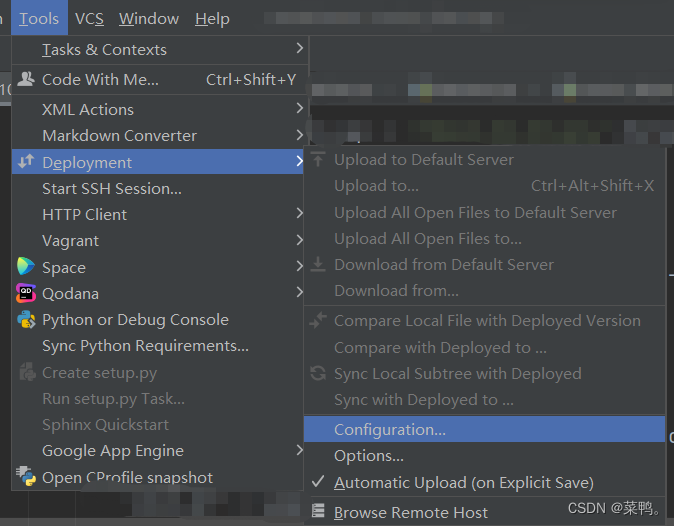
Task: Select Options... in Deployment submenu
Action: coord(484,456)
